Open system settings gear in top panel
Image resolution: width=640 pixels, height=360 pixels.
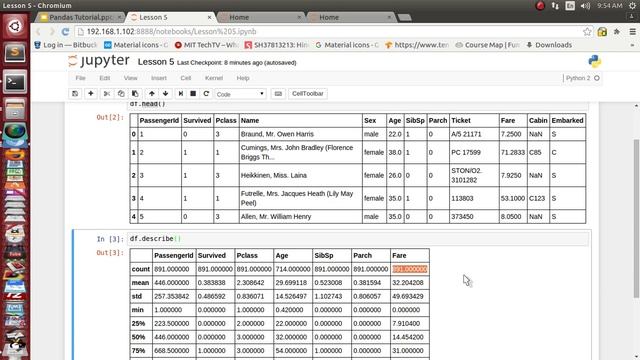click(x=632, y=6)
